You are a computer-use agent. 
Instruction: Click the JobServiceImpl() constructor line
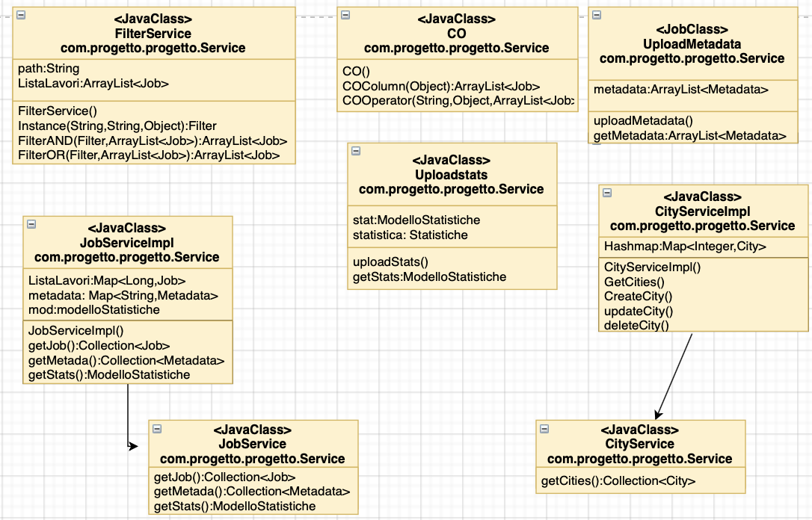click(x=76, y=330)
